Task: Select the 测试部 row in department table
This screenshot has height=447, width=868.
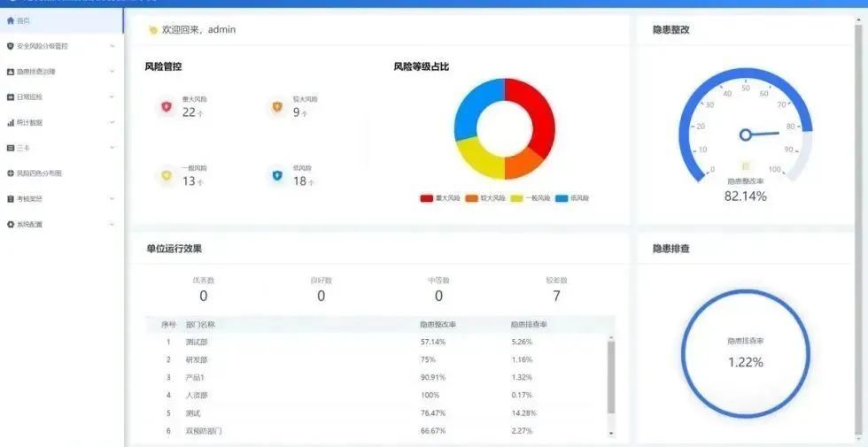Action: [197, 342]
